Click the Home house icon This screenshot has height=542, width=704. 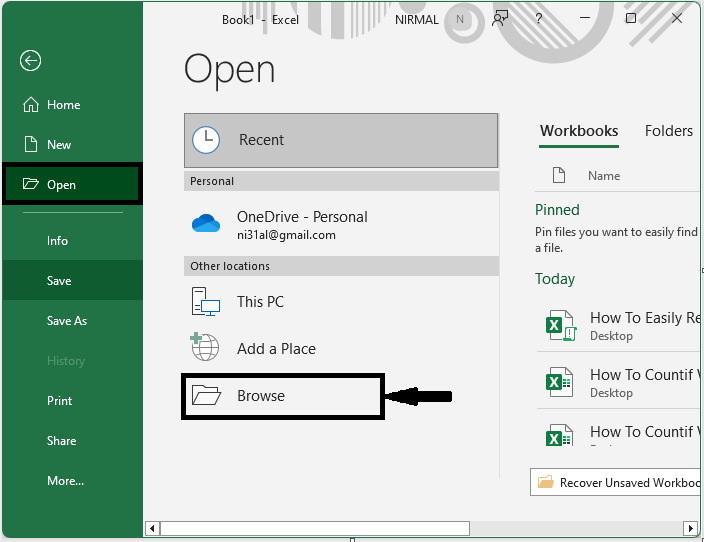pyautogui.click(x=31, y=104)
